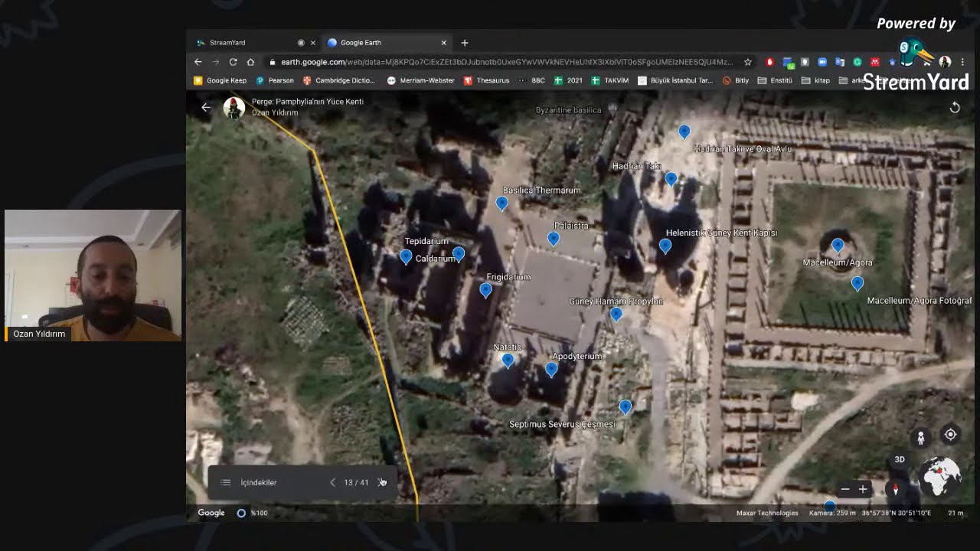The width and height of the screenshot is (980, 551).
Task: Go to the previous slide in the presentation
Action: tap(332, 482)
